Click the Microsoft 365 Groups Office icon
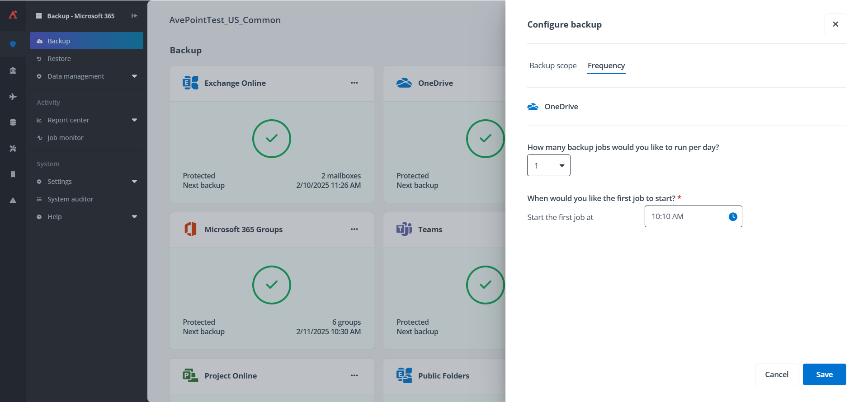Image resolution: width=868 pixels, height=402 pixels. point(190,229)
